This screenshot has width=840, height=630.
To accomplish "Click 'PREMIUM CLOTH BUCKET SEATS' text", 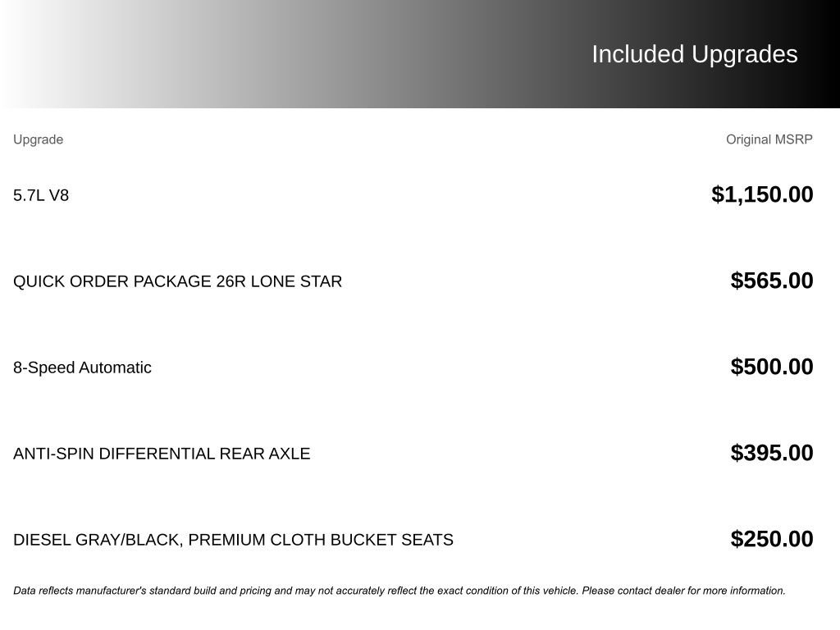I will coord(321,540).
